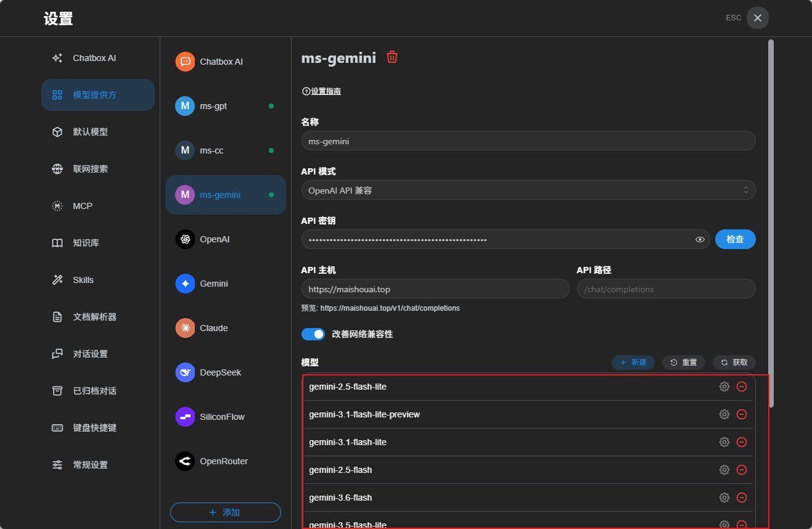Remove gemini-3.1-flash-lite with minus icon
812x529 pixels.
[x=742, y=442]
